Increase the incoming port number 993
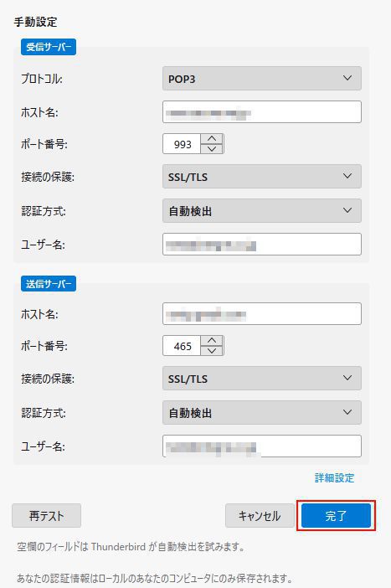Image resolution: width=391 pixels, height=588 pixels. pyautogui.click(x=212, y=139)
